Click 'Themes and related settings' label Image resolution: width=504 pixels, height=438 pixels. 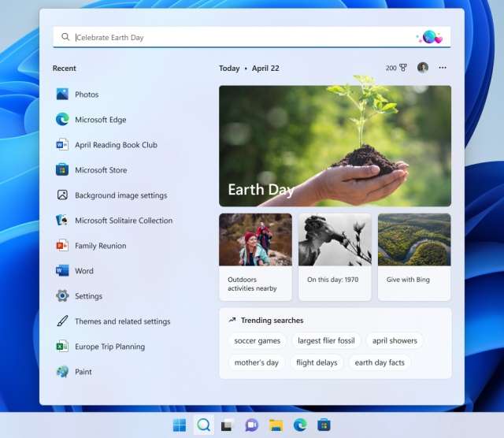click(x=123, y=321)
